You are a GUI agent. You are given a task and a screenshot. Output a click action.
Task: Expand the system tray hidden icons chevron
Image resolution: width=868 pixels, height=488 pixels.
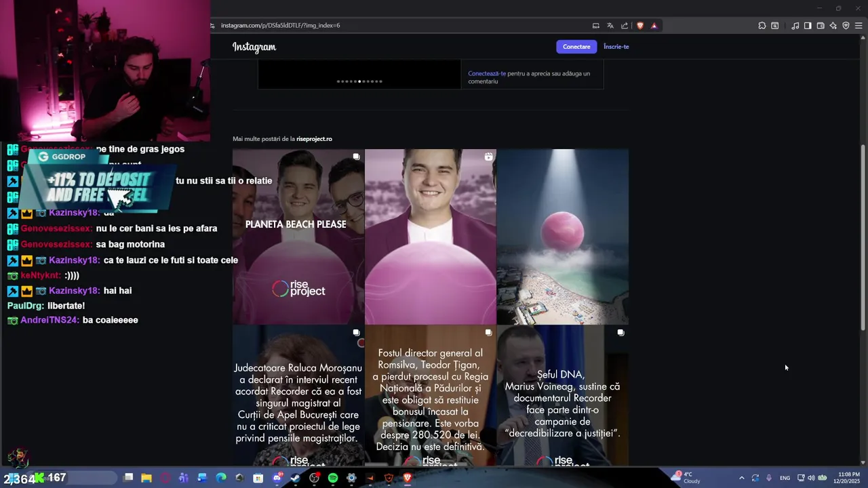point(741,478)
